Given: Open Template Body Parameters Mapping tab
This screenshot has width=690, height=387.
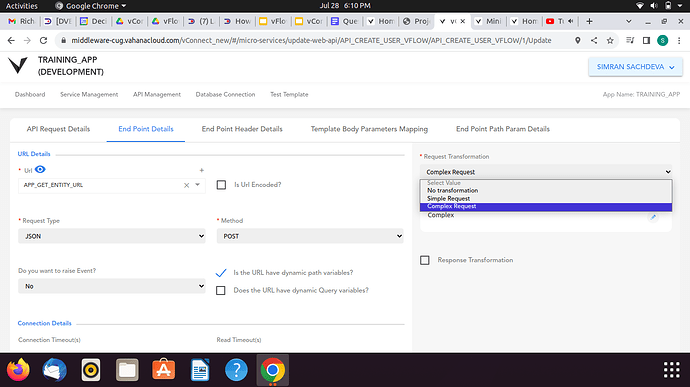Looking at the screenshot, I should (x=369, y=129).
